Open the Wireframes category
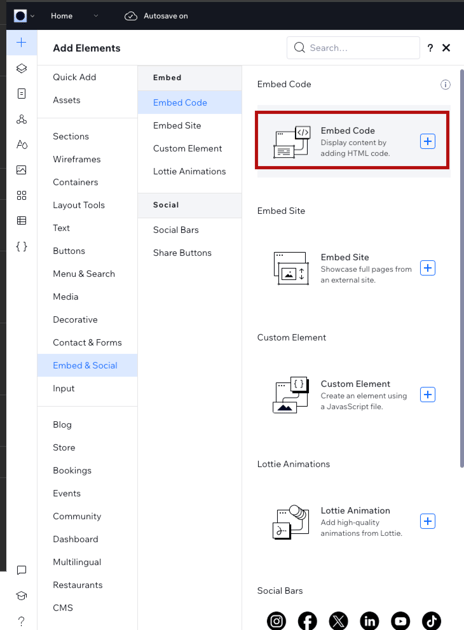 point(77,159)
